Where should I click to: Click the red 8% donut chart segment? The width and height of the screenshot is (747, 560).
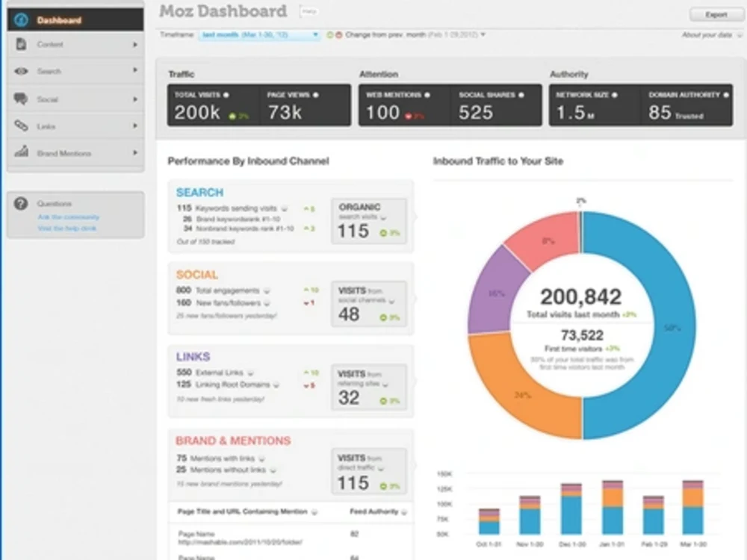click(x=548, y=240)
